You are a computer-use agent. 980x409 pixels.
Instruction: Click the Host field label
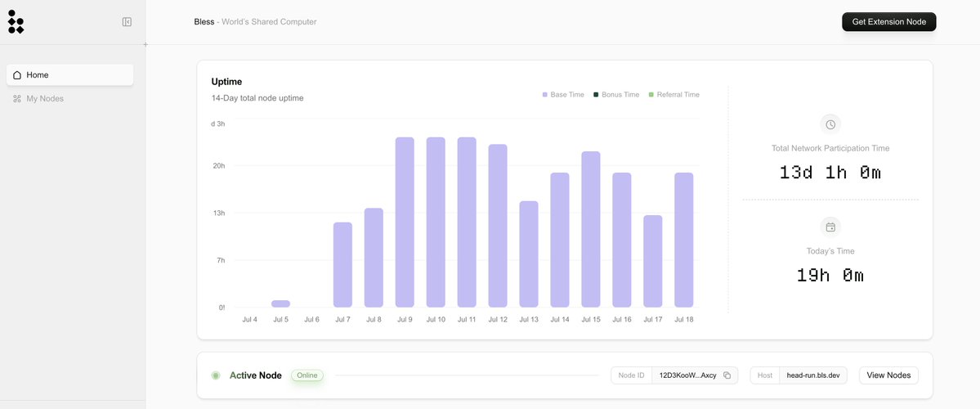(765, 375)
